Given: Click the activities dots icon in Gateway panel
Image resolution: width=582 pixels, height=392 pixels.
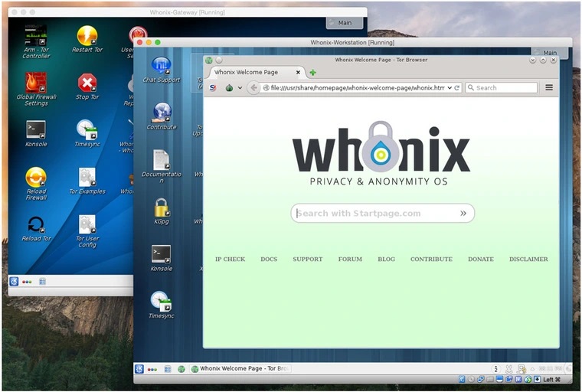Looking at the screenshot, I should [x=27, y=282].
